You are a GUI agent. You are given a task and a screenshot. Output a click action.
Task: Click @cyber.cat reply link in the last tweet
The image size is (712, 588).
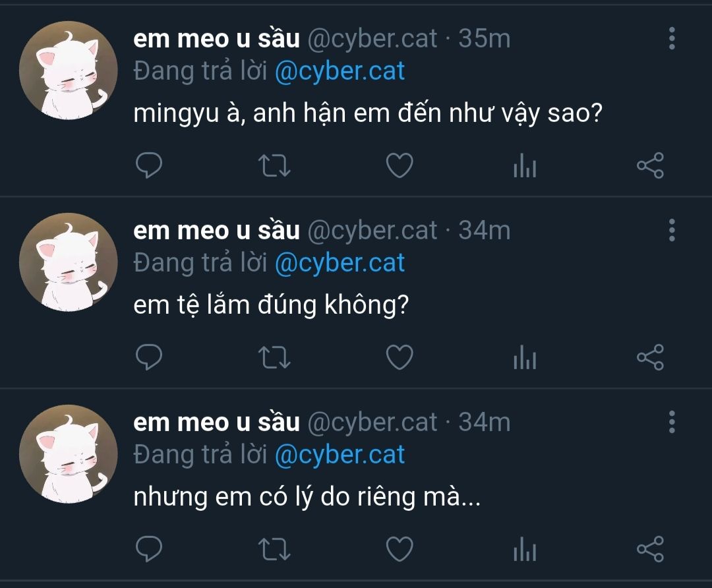coord(339,455)
